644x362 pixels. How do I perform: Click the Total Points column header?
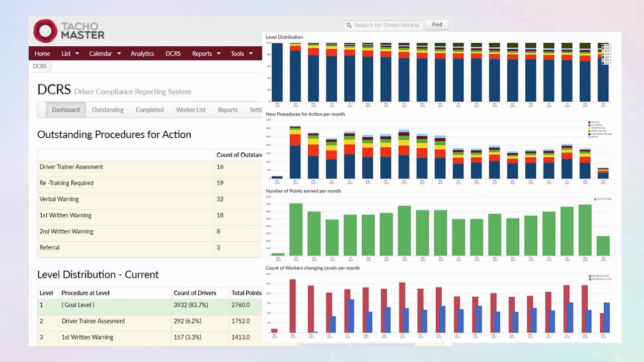[x=247, y=293]
